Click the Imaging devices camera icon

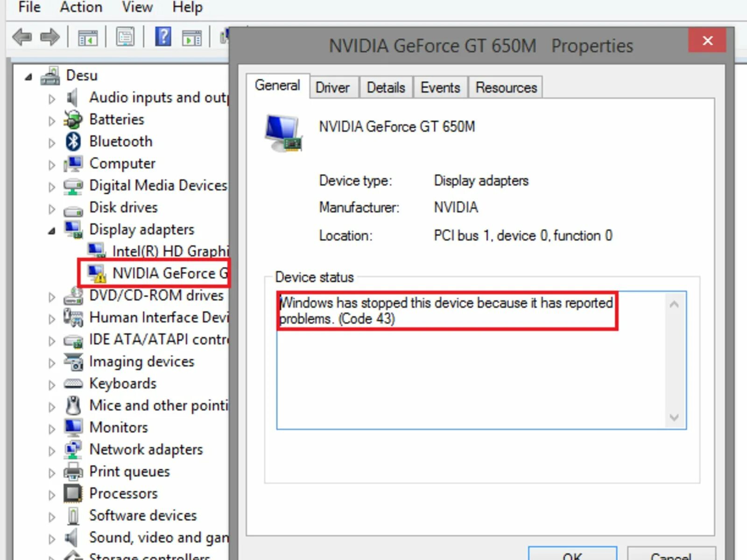(73, 362)
